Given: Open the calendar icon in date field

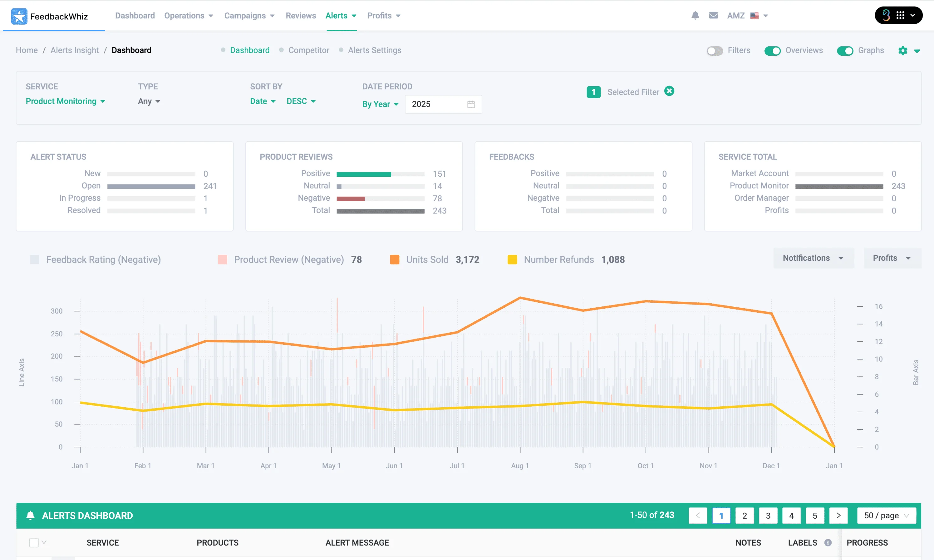Looking at the screenshot, I should click(x=471, y=104).
